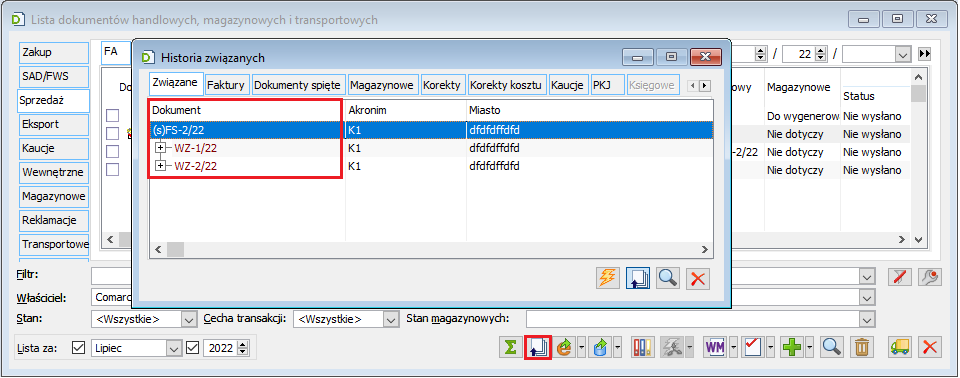Image resolution: width=960 pixels, height=378 pixels.
Task: Click the magnifier icon in main toolbar
Action: click(x=831, y=347)
